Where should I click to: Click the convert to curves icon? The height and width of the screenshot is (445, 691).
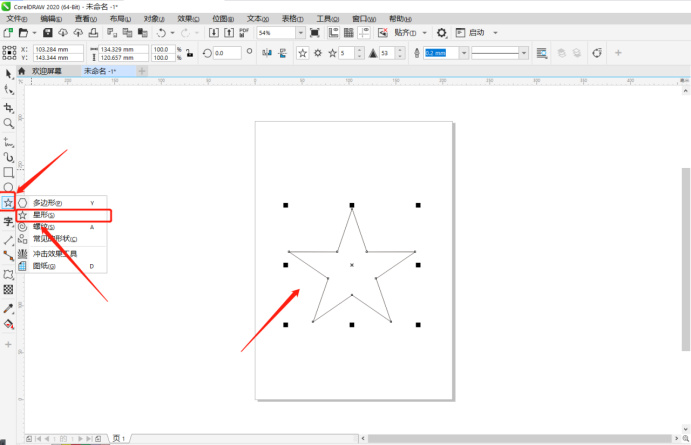point(597,53)
